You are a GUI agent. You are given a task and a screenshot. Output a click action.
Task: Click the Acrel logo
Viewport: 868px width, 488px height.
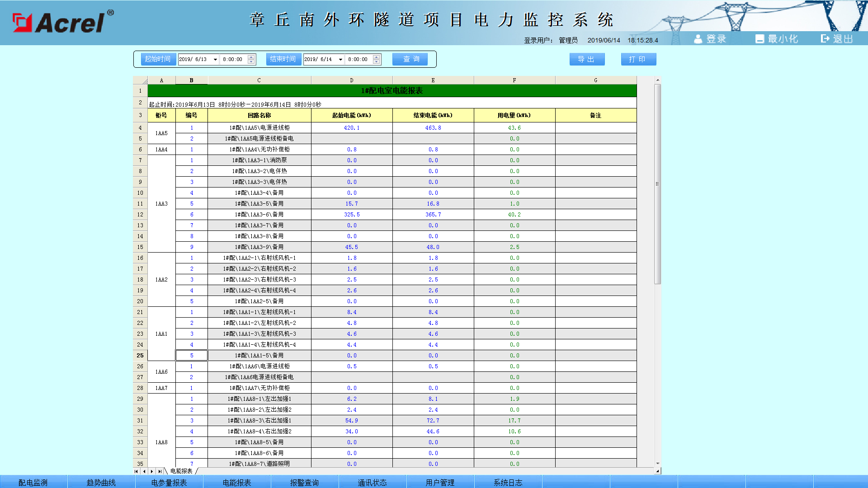tap(63, 22)
